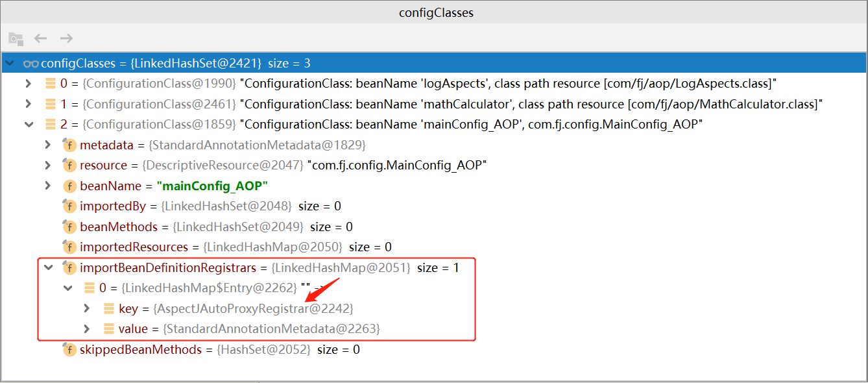Click the field icon next to importedResources
868x383 pixels.
(69, 247)
